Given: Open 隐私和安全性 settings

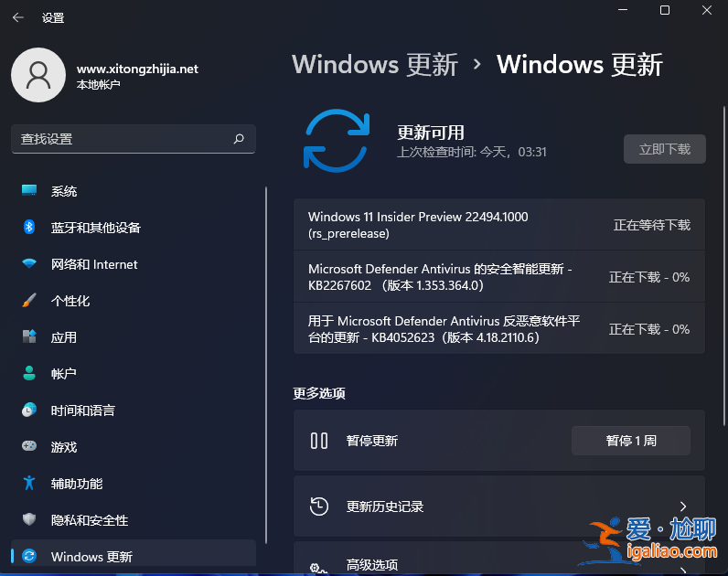Looking at the screenshot, I should tap(134, 520).
